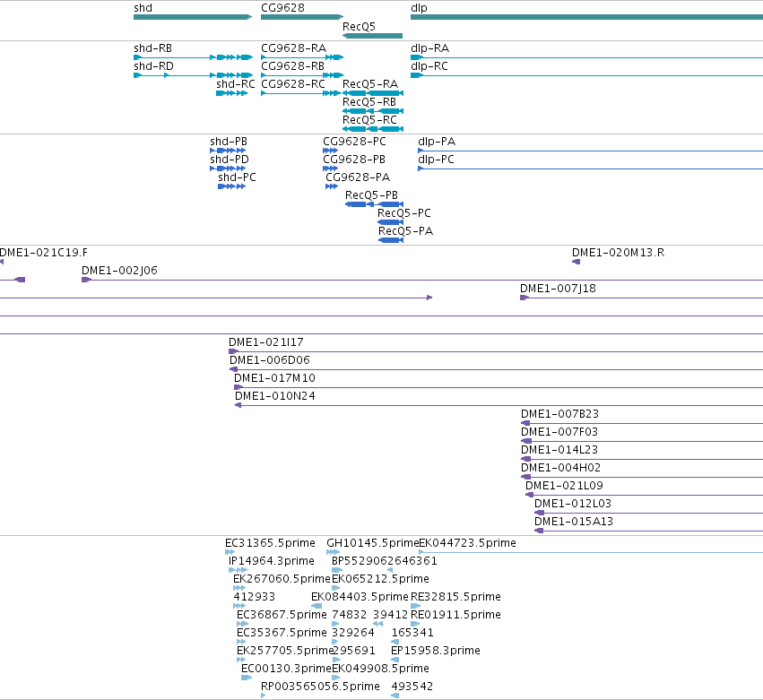
Task: Open the shd-RC transcript label
Action: point(236,84)
